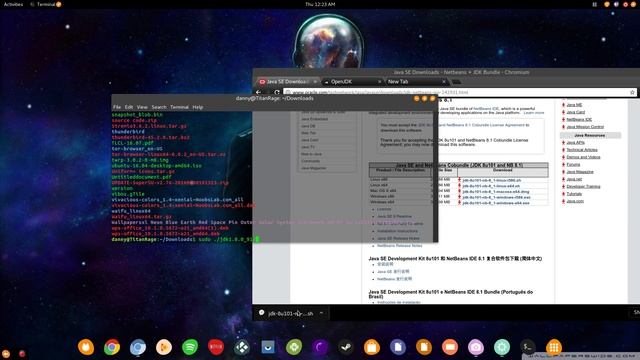The image size is (640, 360).
Task: Open Spotify from the dock
Action: 190,347
